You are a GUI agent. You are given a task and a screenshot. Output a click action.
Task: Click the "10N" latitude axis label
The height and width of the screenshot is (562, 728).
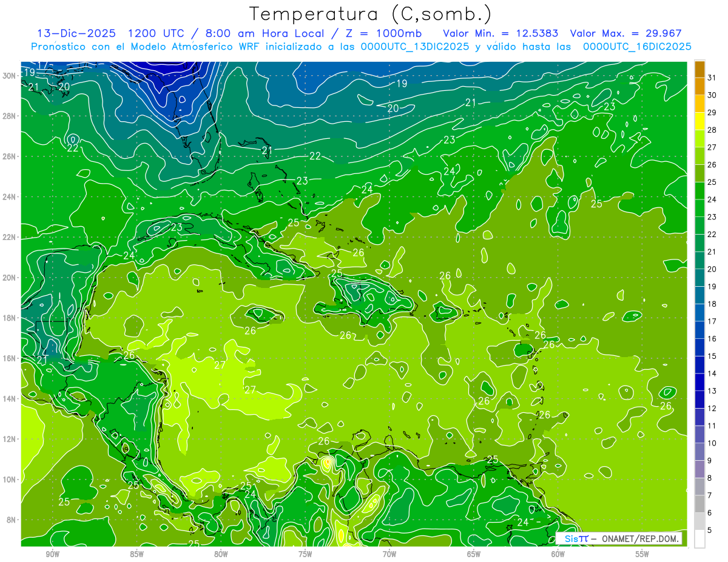tap(9, 480)
